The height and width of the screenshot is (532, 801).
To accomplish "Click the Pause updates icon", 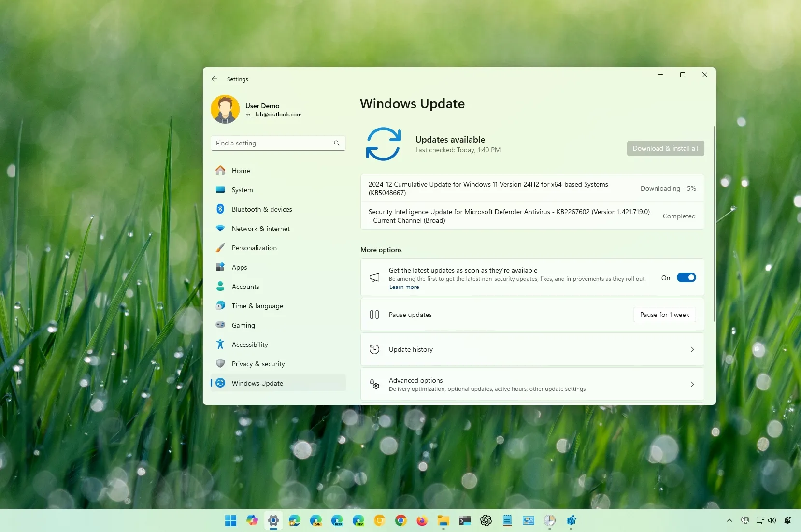I will click(374, 315).
